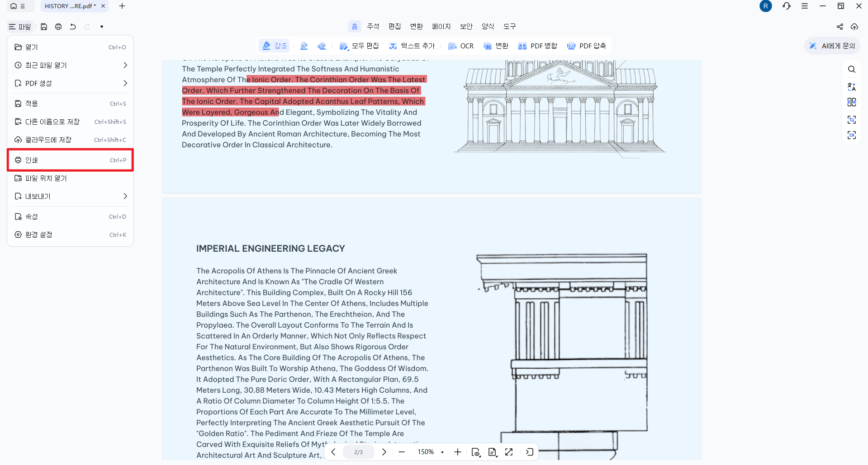
Task: Expand the PDF 생성 submenu
Action: pyautogui.click(x=71, y=83)
